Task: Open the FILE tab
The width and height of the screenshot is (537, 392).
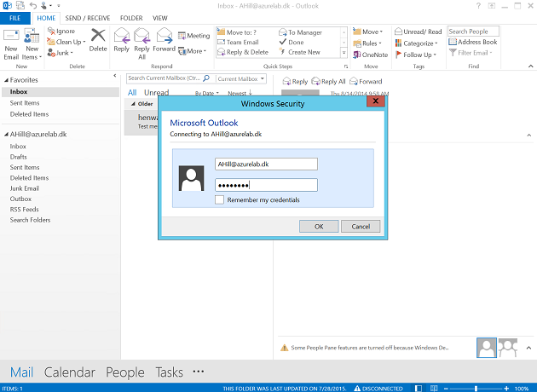Action: pos(14,18)
